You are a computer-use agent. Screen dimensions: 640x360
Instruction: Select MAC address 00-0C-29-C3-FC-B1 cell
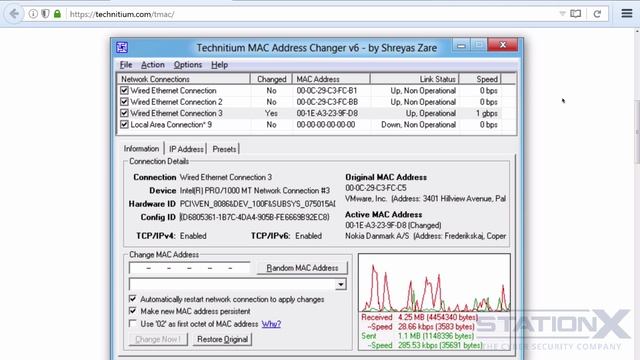pos(327,91)
